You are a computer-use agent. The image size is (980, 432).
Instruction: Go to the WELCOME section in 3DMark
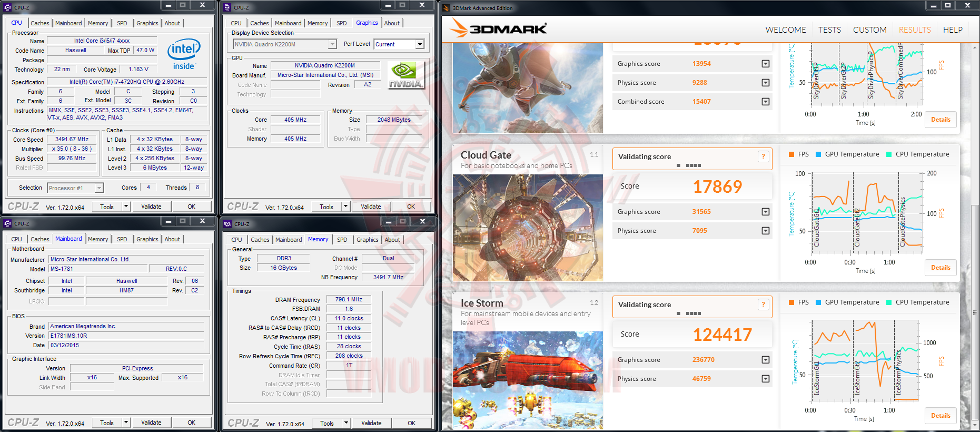786,30
